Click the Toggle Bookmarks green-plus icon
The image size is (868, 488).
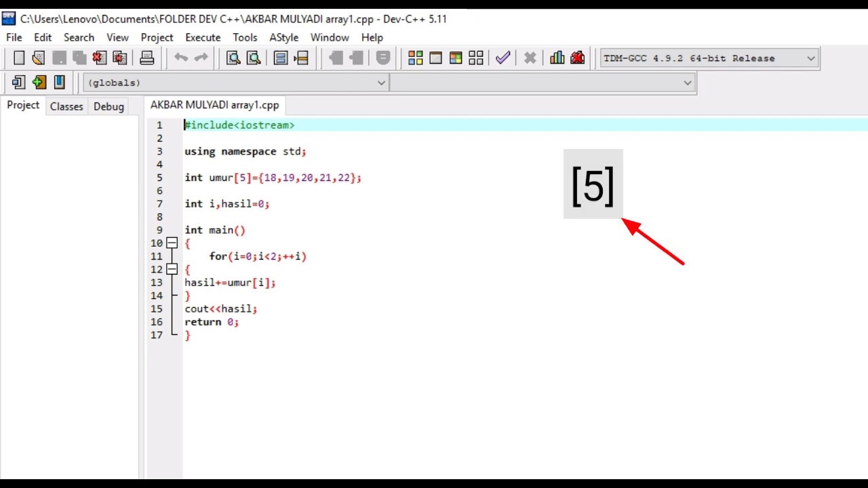coord(39,83)
